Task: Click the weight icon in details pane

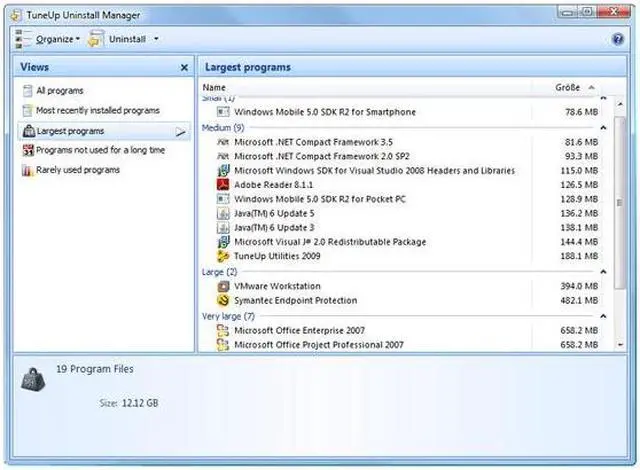Action: tap(33, 380)
